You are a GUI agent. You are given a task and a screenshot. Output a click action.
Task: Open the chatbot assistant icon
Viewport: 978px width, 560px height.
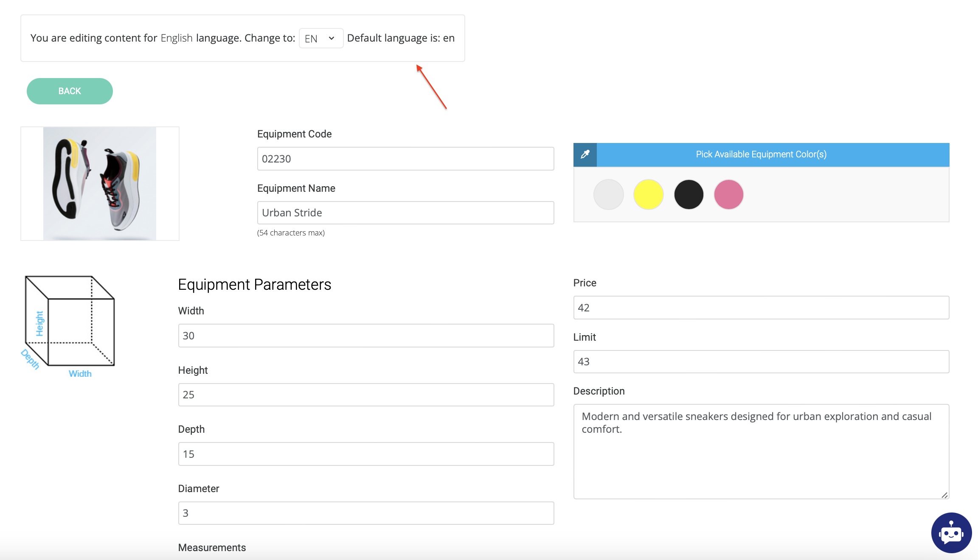click(x=951, y=532)
